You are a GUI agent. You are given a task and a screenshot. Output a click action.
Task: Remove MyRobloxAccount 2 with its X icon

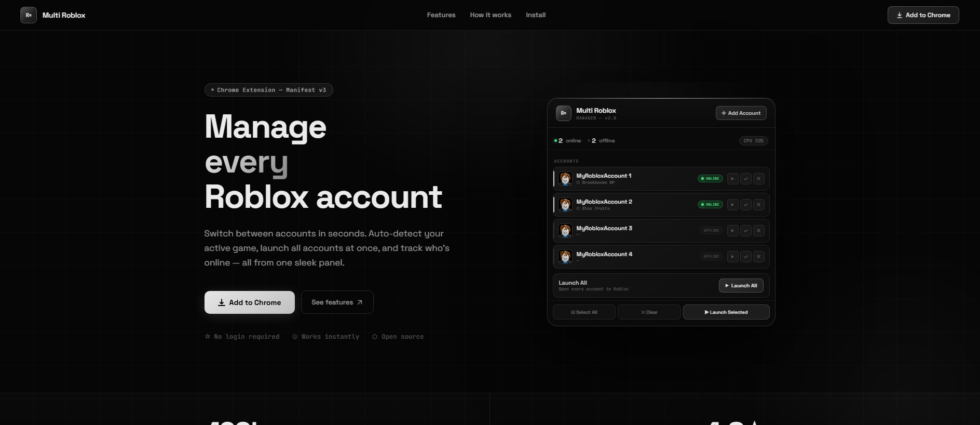[x=759, y=205]
